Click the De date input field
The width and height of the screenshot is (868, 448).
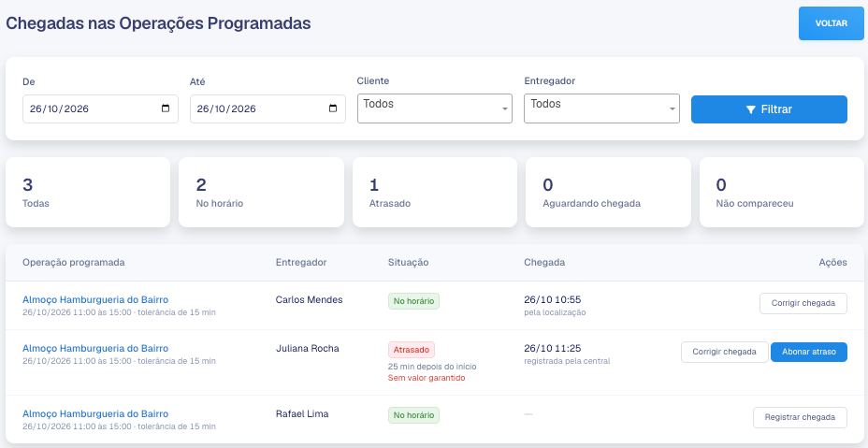tap(100, 108)
